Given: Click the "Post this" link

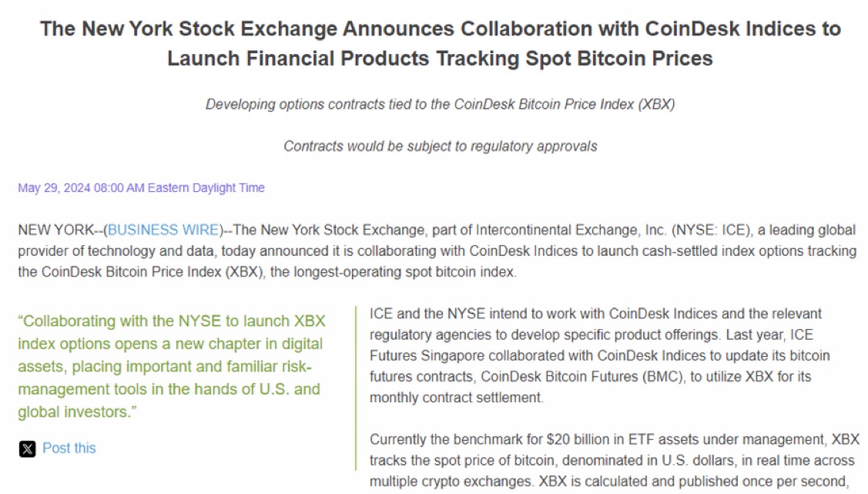Looking at the screenshot, I should 69,448.
